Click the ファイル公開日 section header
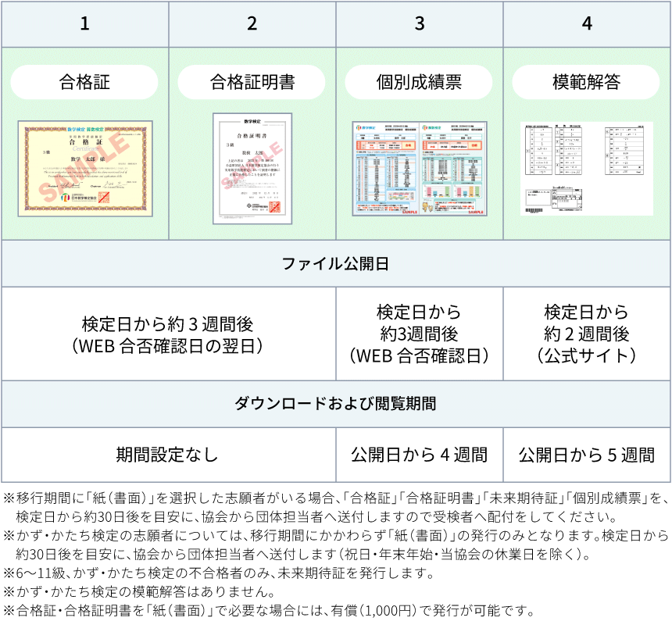 pyautogui.click(x=336, y=264)
